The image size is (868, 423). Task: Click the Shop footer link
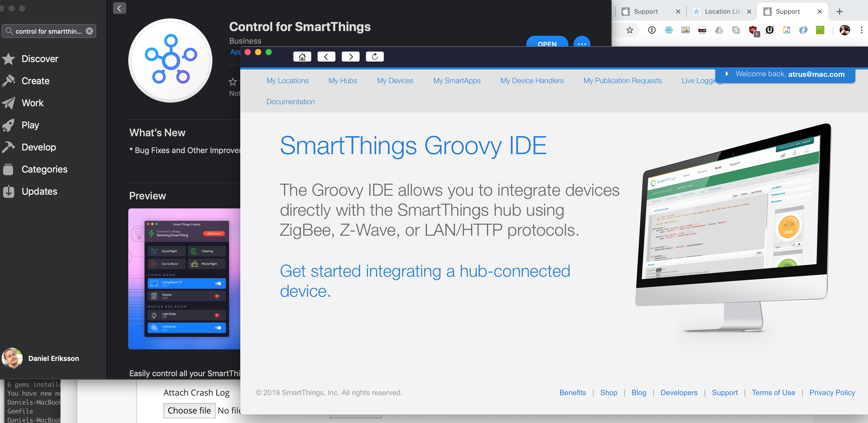(609, 393)
